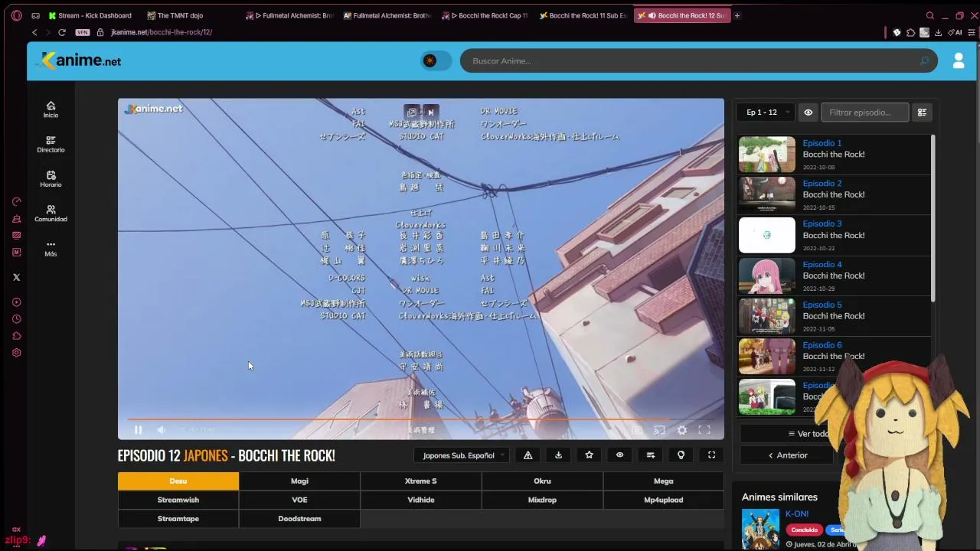Open browser extensions icon
The width and height of the screenshot is (980, 551).
[910, 32]
